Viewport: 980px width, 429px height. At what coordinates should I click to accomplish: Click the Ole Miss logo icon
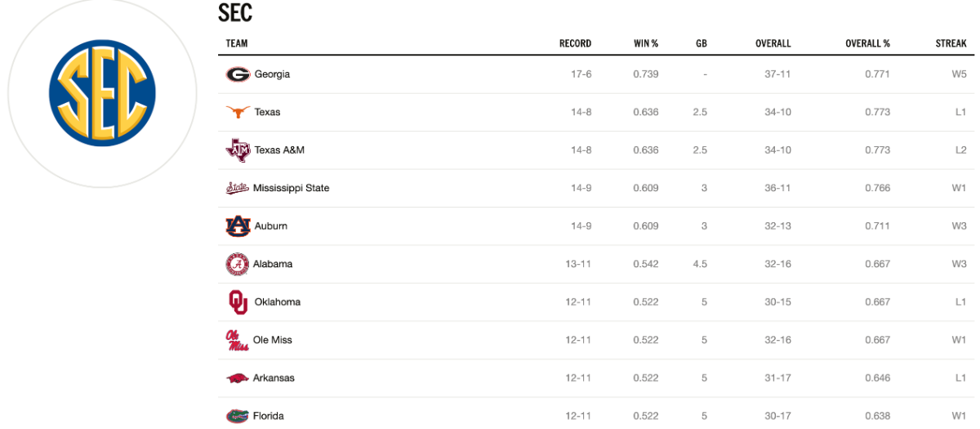point(237,340)
